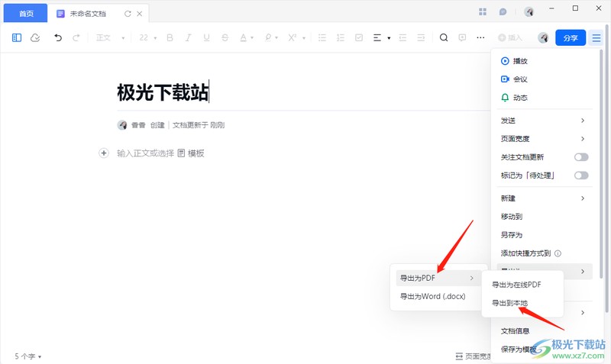Apply underline formatting
611x364 pixels.
[206, 37]
